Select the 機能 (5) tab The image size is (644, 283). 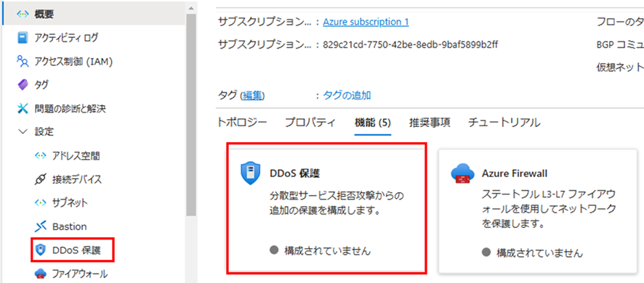pos(373,122)
